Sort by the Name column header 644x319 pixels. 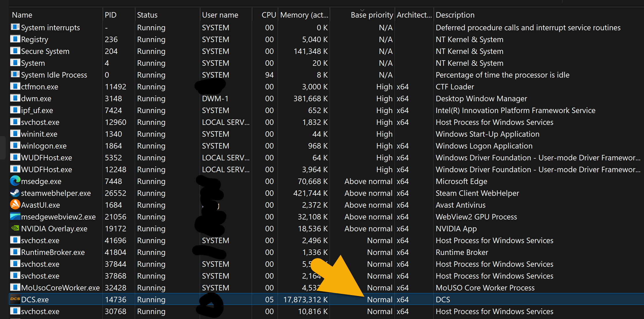[x=56, y=15]
